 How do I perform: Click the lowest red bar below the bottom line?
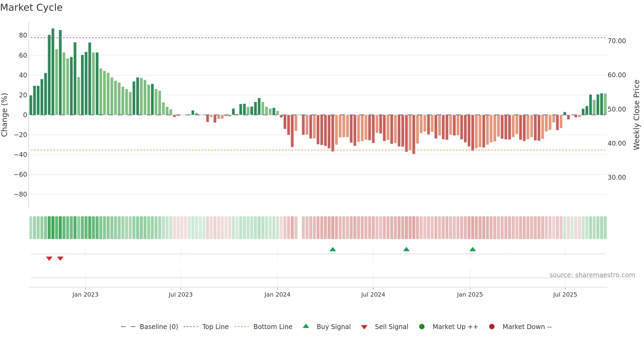tap(414, 134)
